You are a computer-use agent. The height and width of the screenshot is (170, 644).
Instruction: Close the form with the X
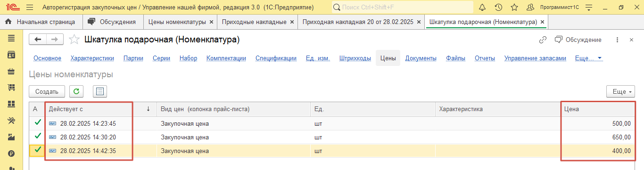click(631, 40)
